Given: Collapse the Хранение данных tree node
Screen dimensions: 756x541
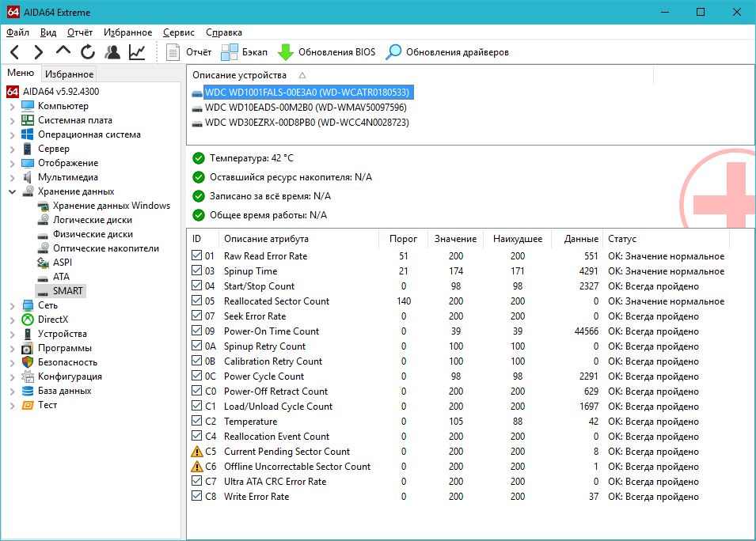Looking at the screenshot, I should tap(13, 191).
